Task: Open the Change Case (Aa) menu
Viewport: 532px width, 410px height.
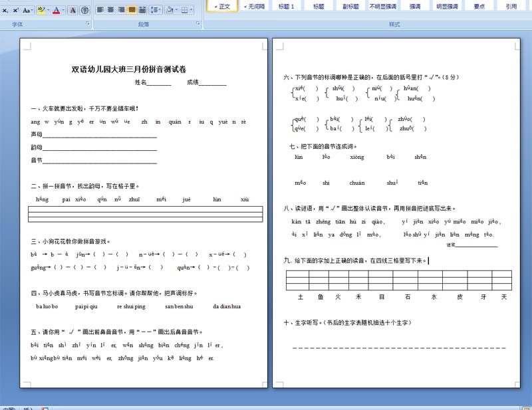Action: pyautogui.click(x=27, y=11)
